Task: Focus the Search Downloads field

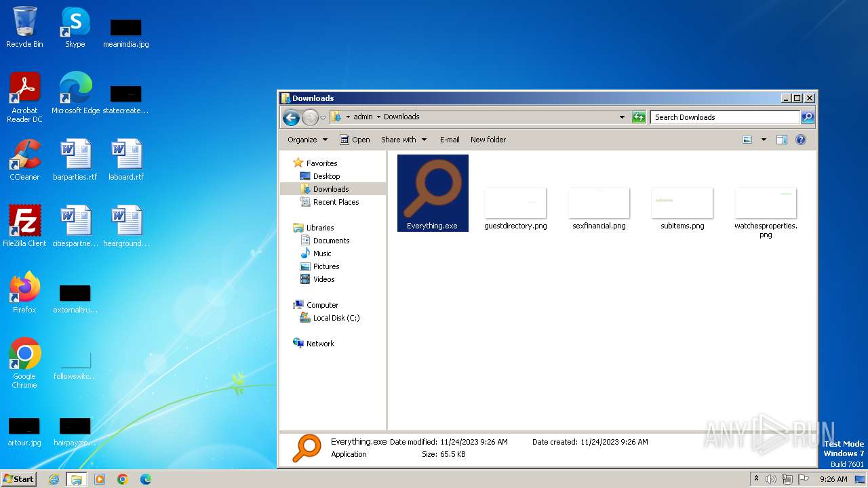Action: [725, 117]
